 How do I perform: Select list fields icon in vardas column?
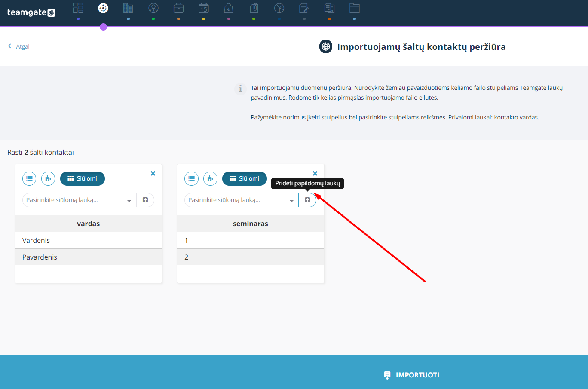(29, 178)
